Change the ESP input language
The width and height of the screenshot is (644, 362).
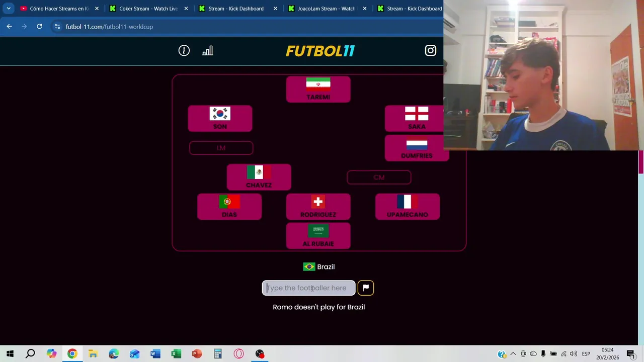(x=586, y=354)
